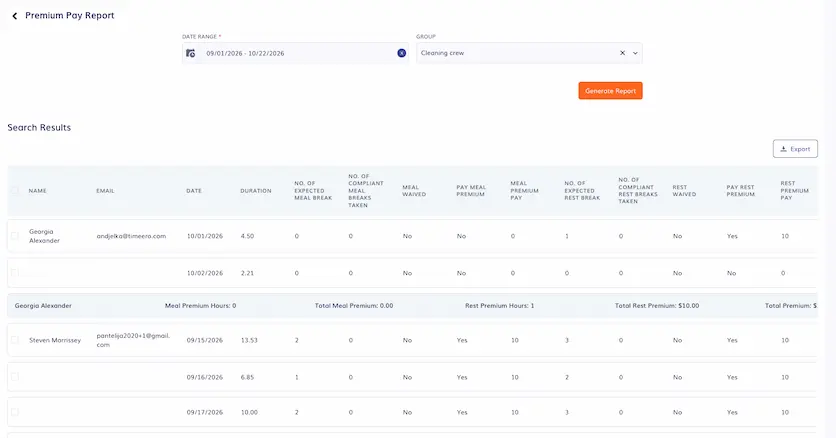Viewport: 836px width, 438px height.
Task: Click the andjelka@timeero.com email cell
Action: click(131, 236)
